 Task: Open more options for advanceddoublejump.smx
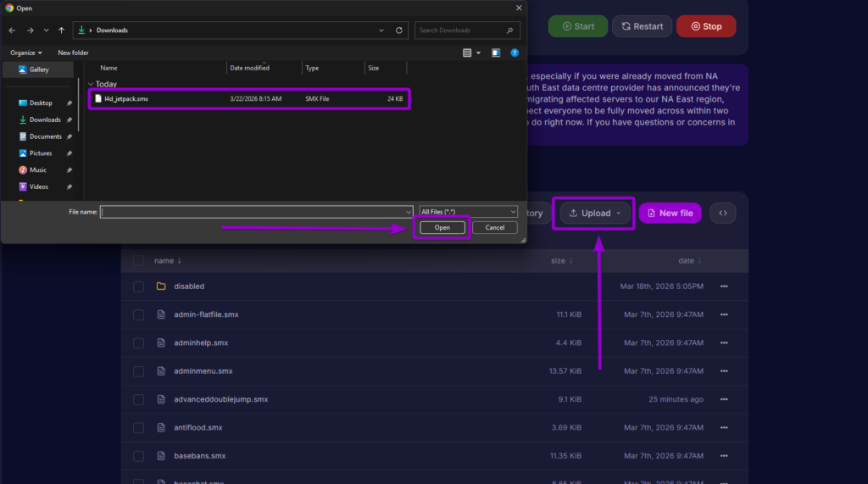(724, 399)
